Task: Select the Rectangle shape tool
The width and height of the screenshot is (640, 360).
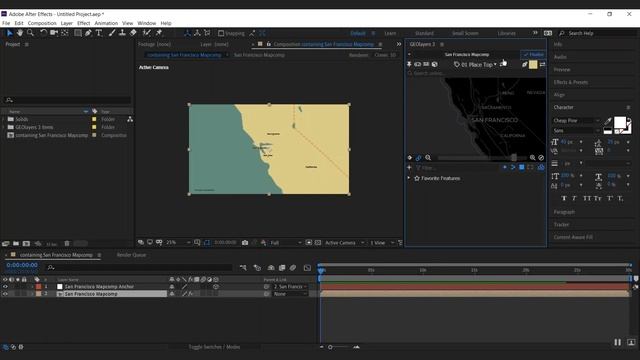Action: pyautogui.click(x=78, y=33)
